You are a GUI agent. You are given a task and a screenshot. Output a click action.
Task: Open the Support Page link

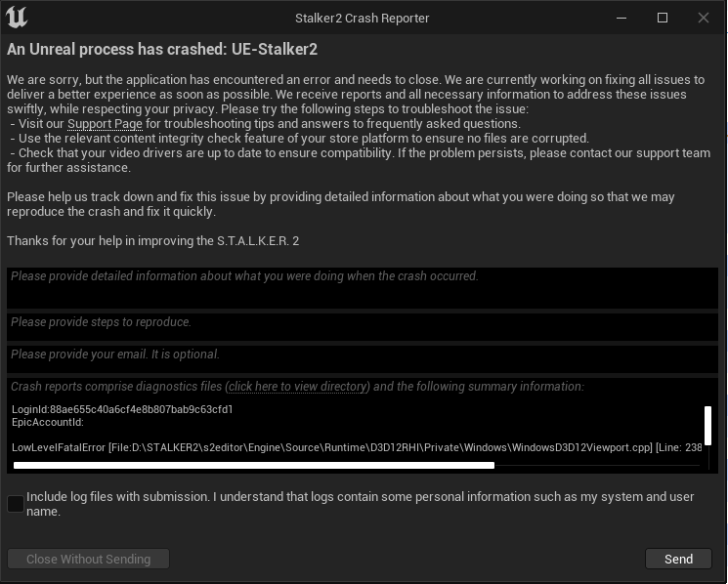(x=105, y=124)
